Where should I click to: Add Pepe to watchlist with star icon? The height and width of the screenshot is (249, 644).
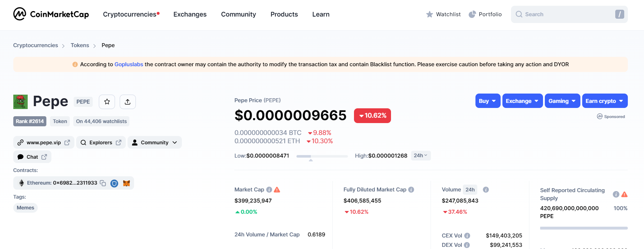click(x=107, y=102)
